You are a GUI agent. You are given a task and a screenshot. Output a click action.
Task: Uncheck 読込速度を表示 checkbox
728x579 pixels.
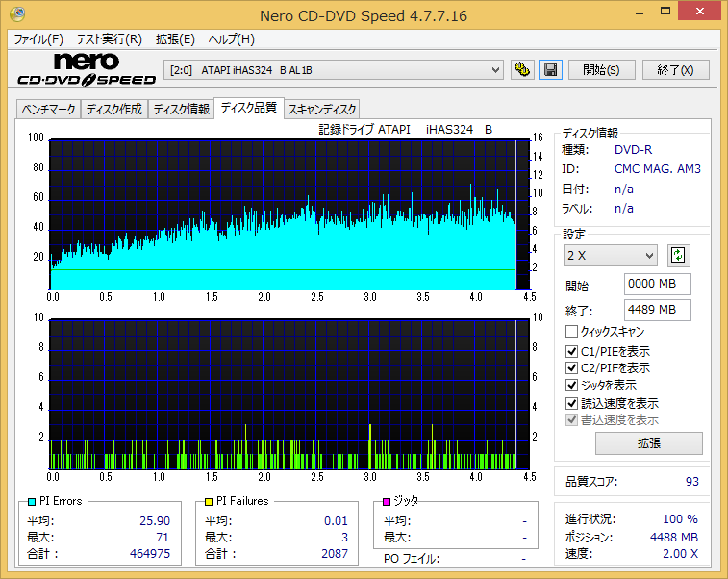(x=571, y=403)
